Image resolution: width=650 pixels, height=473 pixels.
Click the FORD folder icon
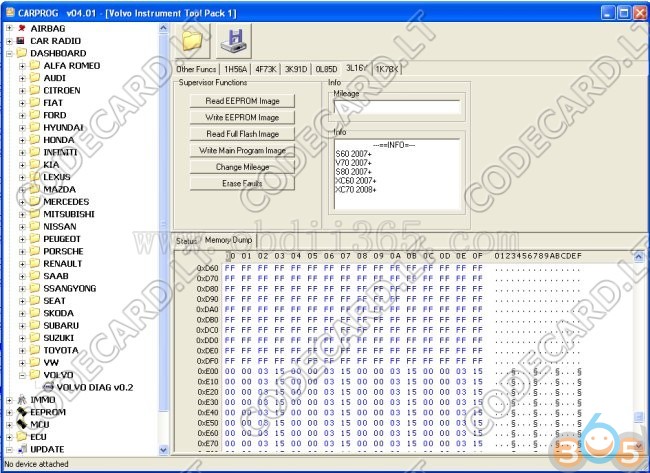click(35, 115)
